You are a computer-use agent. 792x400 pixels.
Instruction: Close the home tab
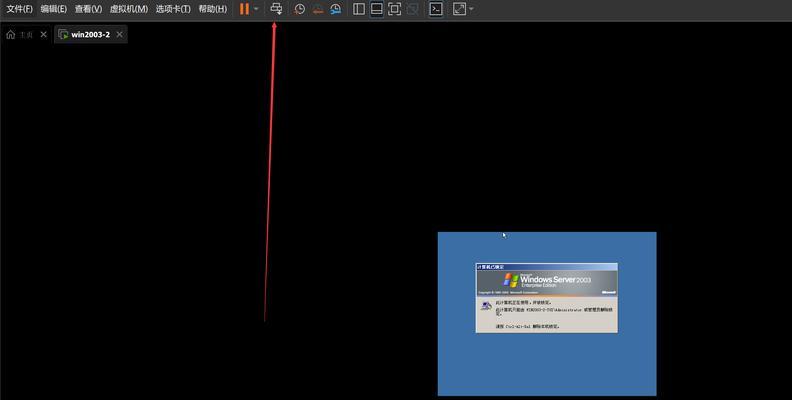point(43,34)
